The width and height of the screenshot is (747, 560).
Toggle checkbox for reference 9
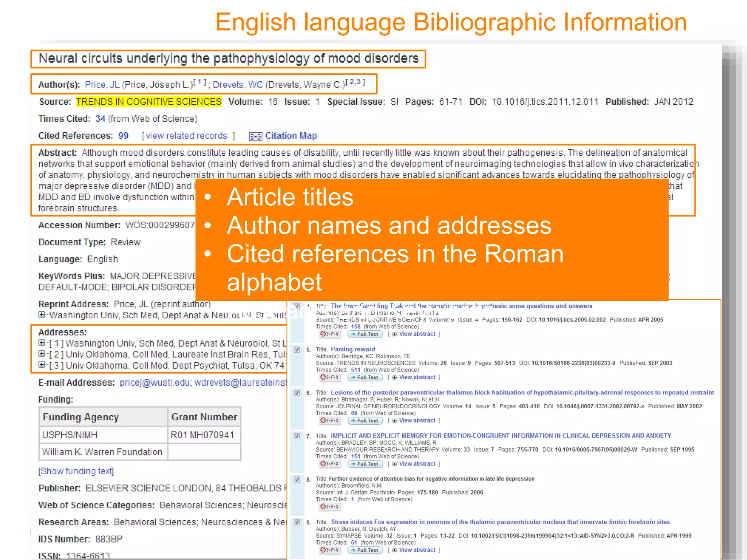click(x=297, y=522)
